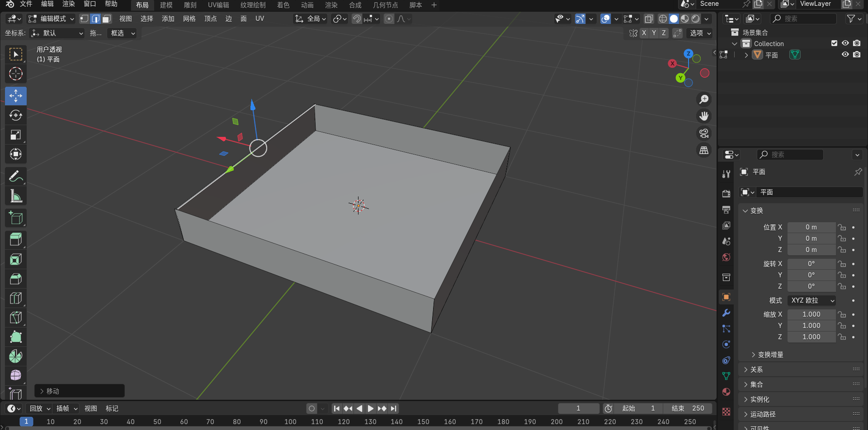Click the 位置 X value field
868x430 pixels.
point(811,227)
